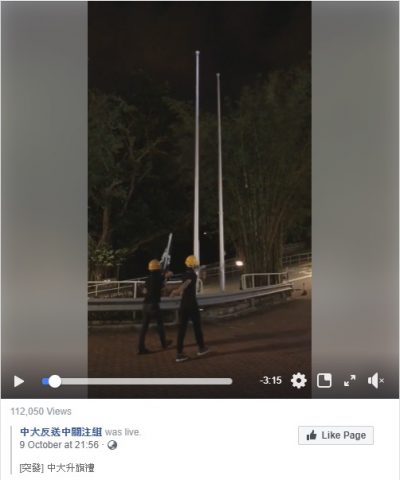Like the page with the Like Page button

336,435
